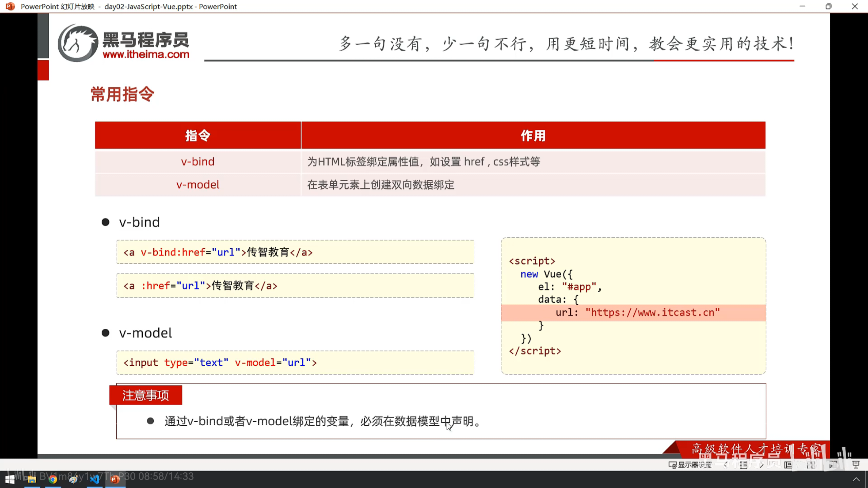Switch to Reading view icon
The width and height of the screenshot is (868, 488).
[x=833, y=465]
